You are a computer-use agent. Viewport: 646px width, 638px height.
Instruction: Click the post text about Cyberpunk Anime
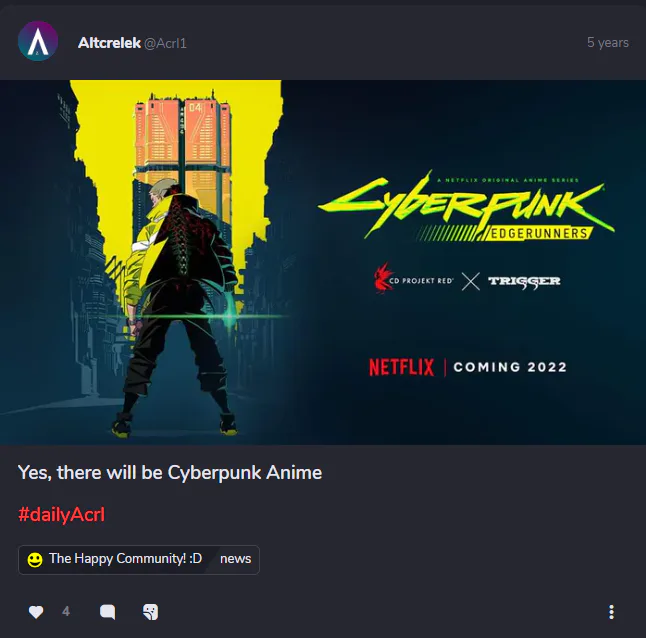point(170,472)
